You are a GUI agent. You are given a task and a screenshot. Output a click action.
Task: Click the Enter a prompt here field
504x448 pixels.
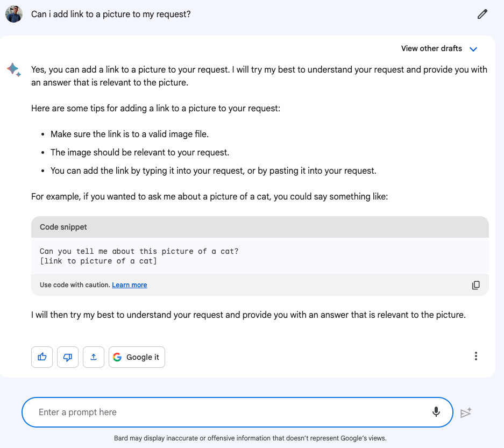[226, 412]
